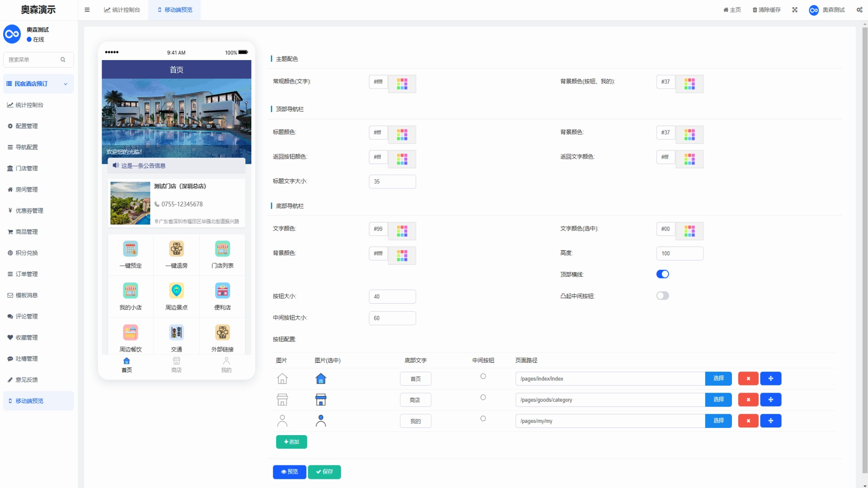Open the settings gears icon top right
Viewport: 868px width, 488px height.
[859, 9]
